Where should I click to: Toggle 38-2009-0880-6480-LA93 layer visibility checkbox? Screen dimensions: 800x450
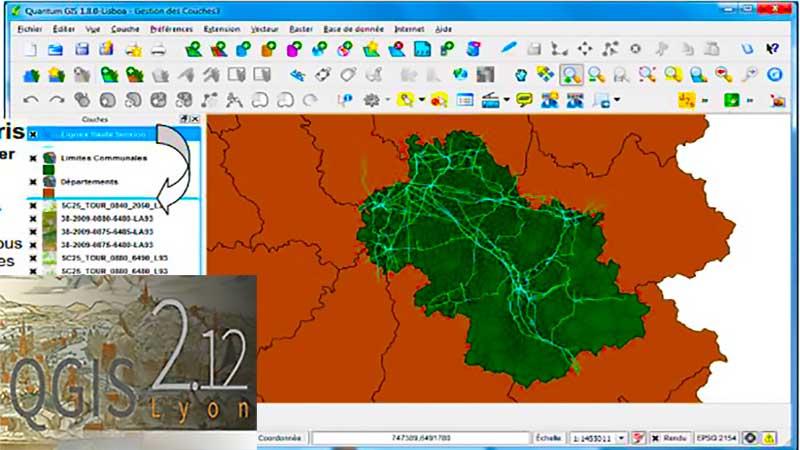pos(33,219)
